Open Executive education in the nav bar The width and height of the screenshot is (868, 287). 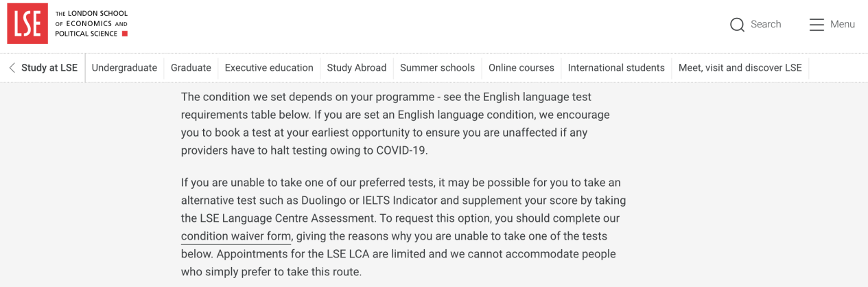269,67
